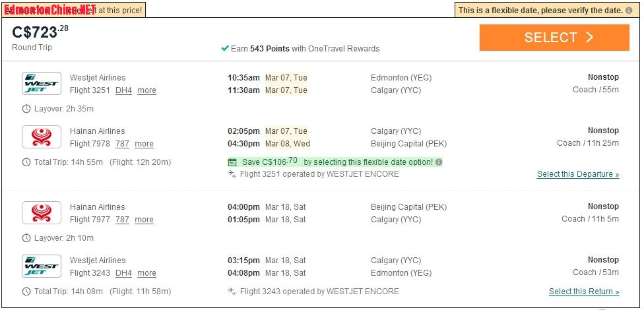644x310 pixels.
Task: Click the info icon after 'please verify the date'
Action: [x=629, y=10]
